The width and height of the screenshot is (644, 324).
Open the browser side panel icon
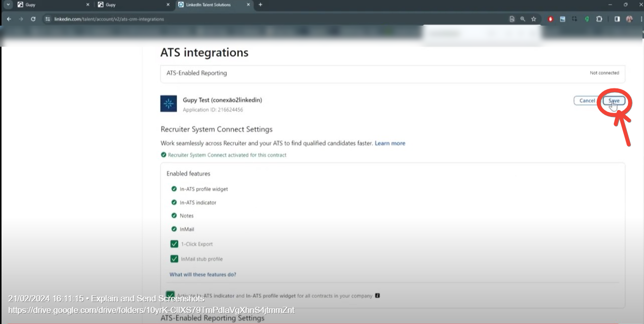(x=617, y=19)
